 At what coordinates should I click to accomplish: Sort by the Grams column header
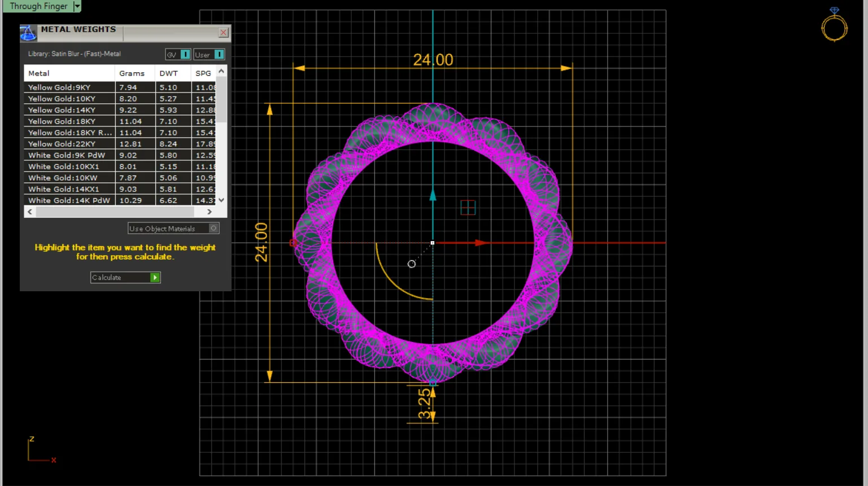pyautogui.click(x=135, y=73)
